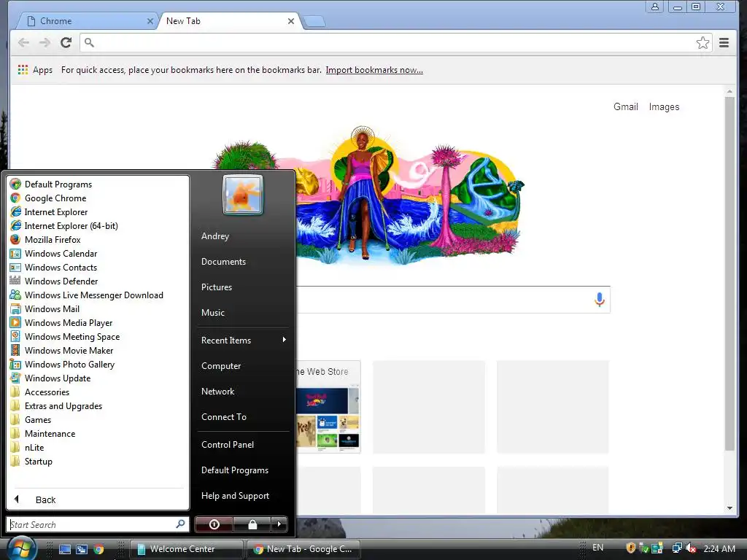The image size is (747, 560).
Task: Click the Chrome reload button
Action: 66,43
